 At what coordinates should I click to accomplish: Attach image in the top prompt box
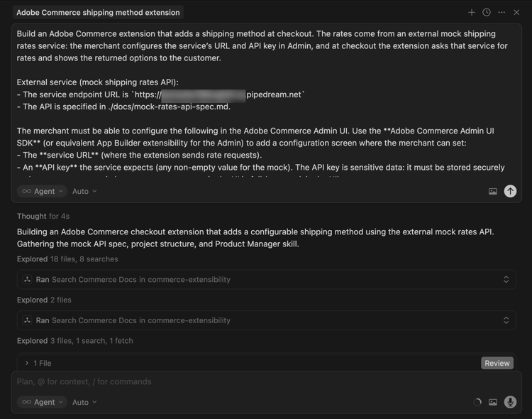pyautogui.click(x=493, y=191)
